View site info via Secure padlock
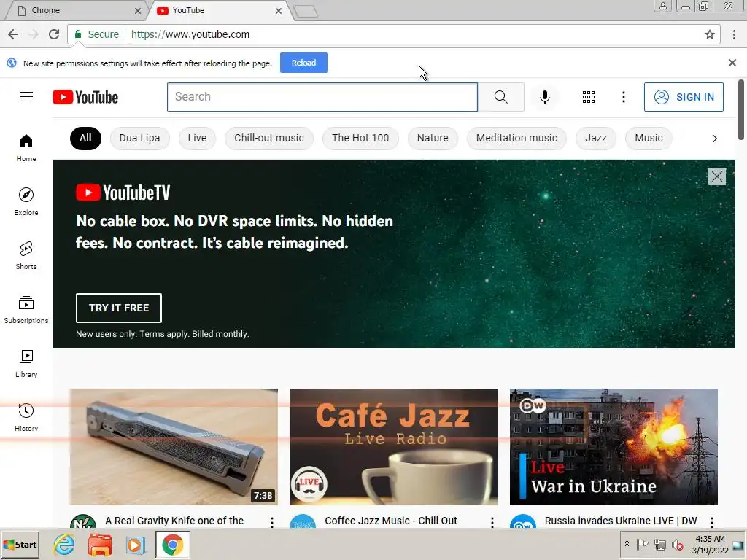Screen dimensions: 747x560 pos(96,34)
